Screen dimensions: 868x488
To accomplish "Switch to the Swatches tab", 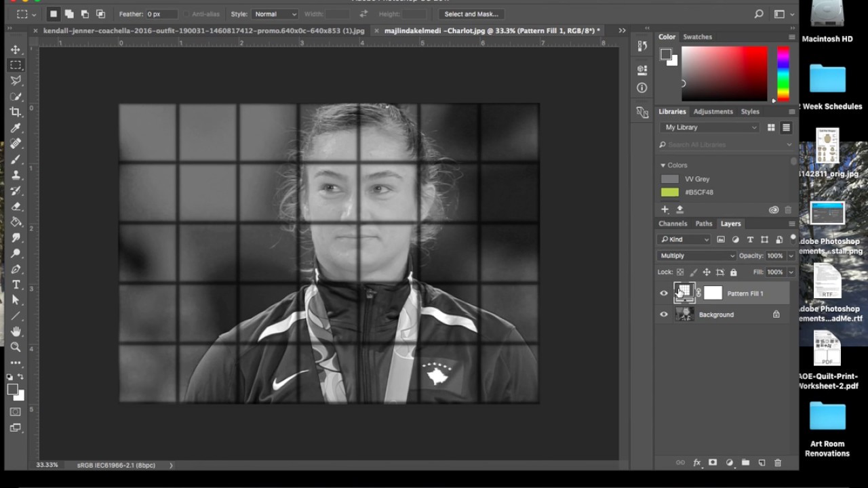I will coord(697,37).
